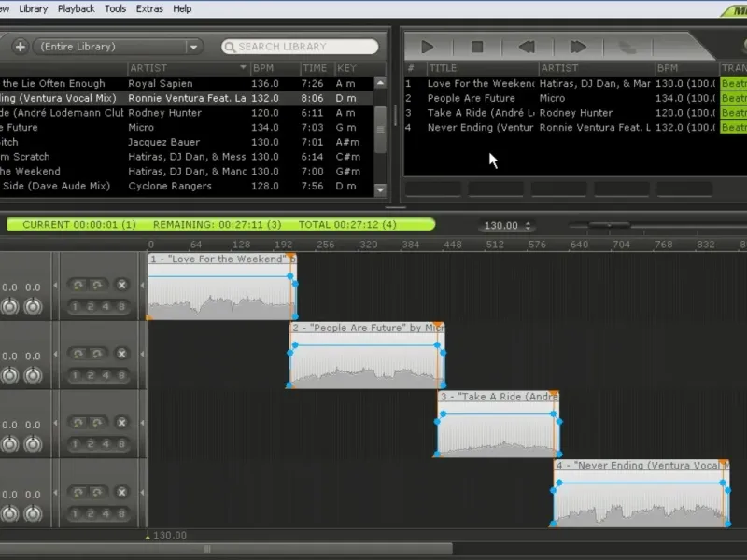Click the rewind (previous track) button
The image size is (747, 560).
tap(528, 47)
